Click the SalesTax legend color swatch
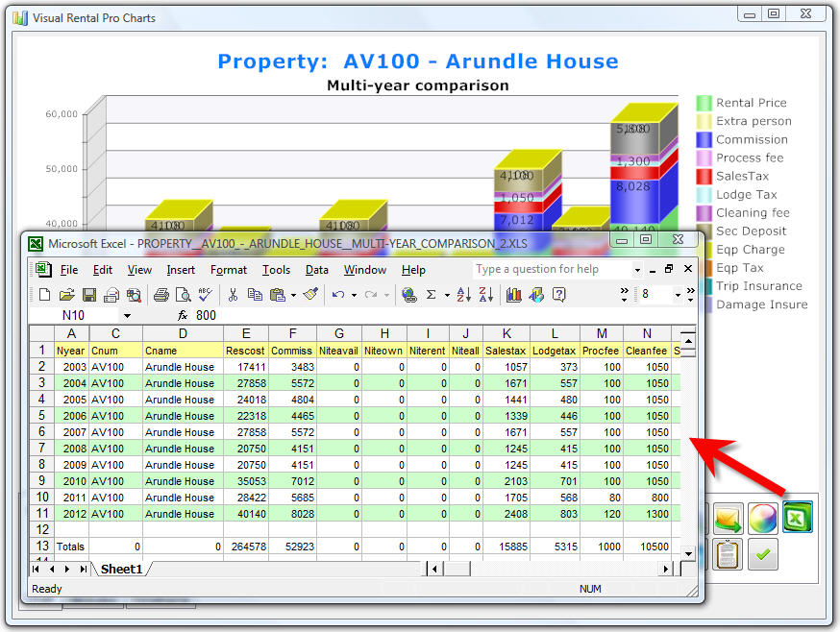The width and height of the screenshot is (840, 632). (704, 176)
